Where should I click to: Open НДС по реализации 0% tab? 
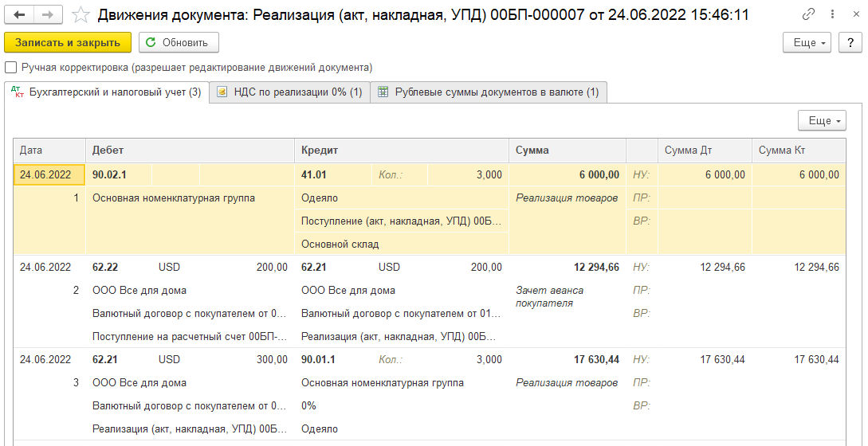[x=289, y=92]
